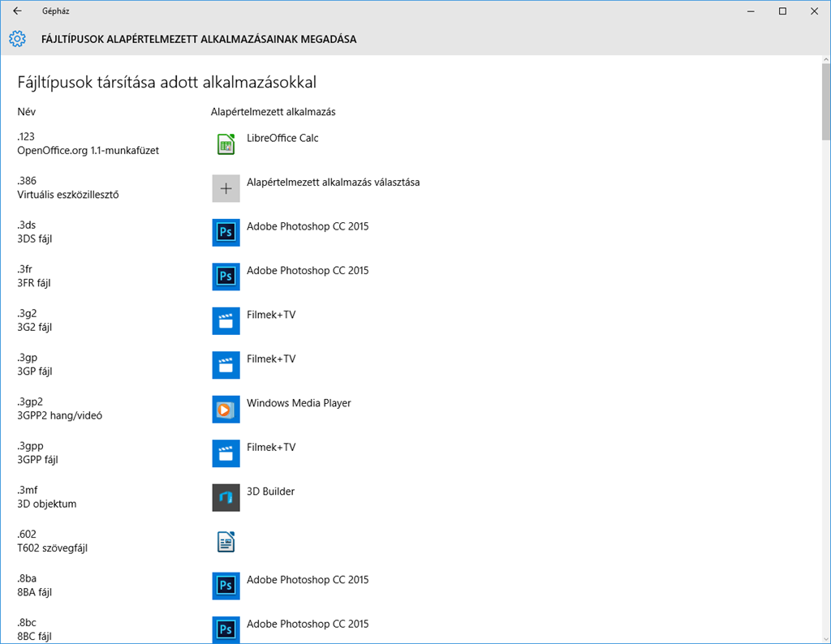The height and width of the screenshot is (644, 831).
Task: Change Filmek+TV default for .3g2
Action: [x=271, y=315]
